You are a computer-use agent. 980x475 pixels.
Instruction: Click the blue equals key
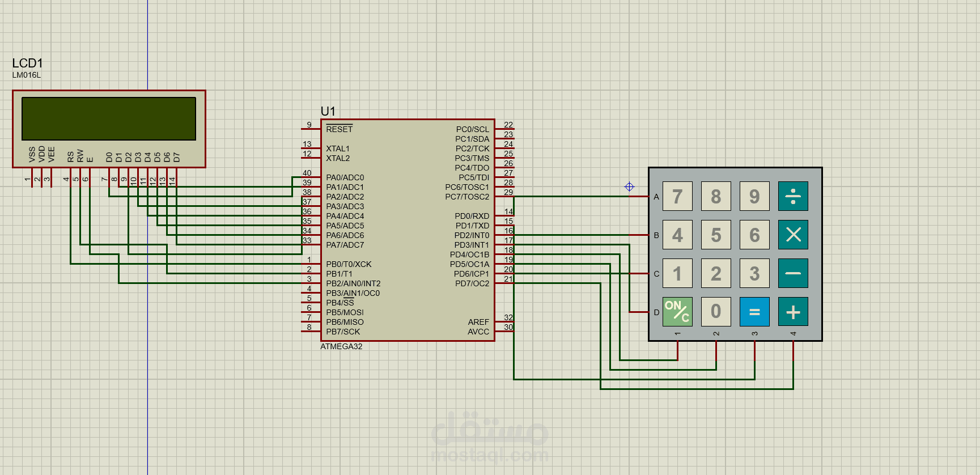(x=754, y=312)
